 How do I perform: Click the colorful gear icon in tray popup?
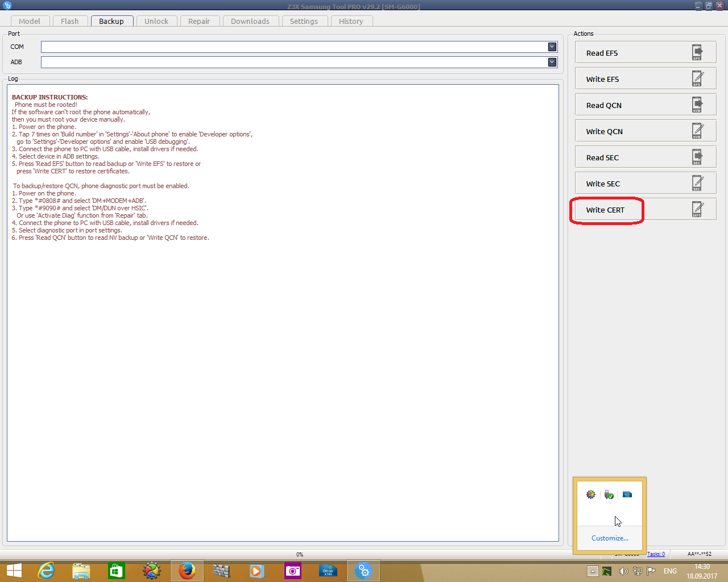click(x=591, y=494)
